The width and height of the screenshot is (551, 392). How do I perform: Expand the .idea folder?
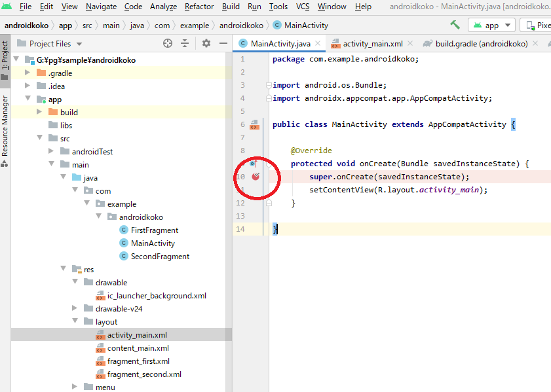tap(28, 86)
